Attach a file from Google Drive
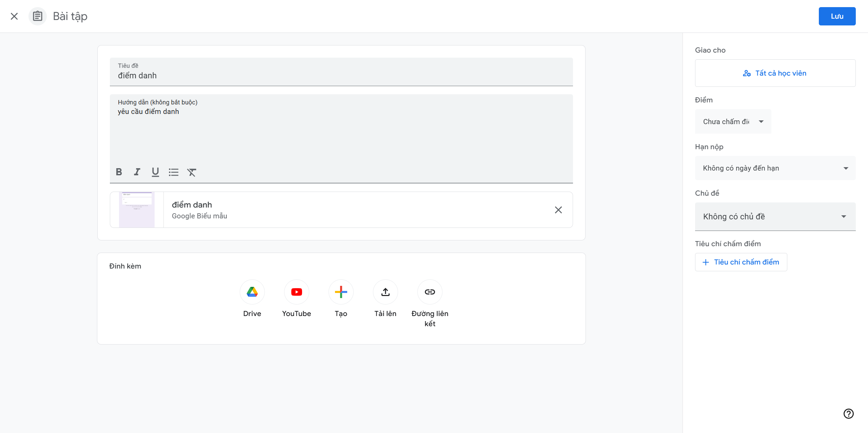This screenshot has width=868, height=433. (252, 292)
